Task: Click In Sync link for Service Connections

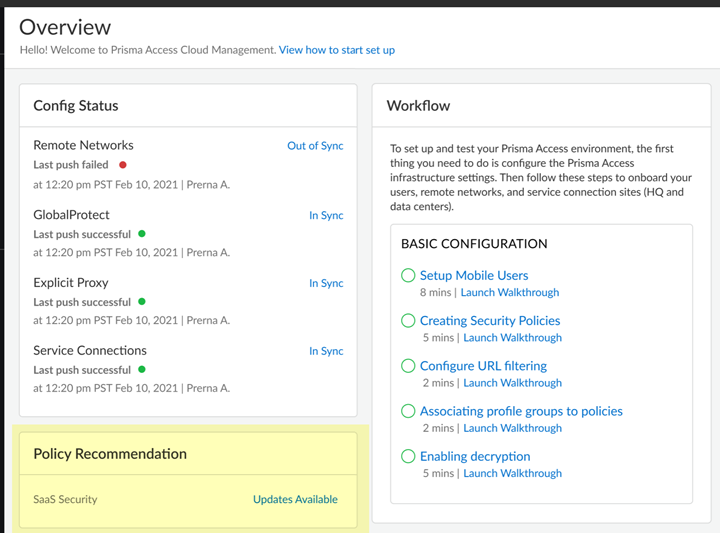Action: pyautogui.click(x=326, y=351)
